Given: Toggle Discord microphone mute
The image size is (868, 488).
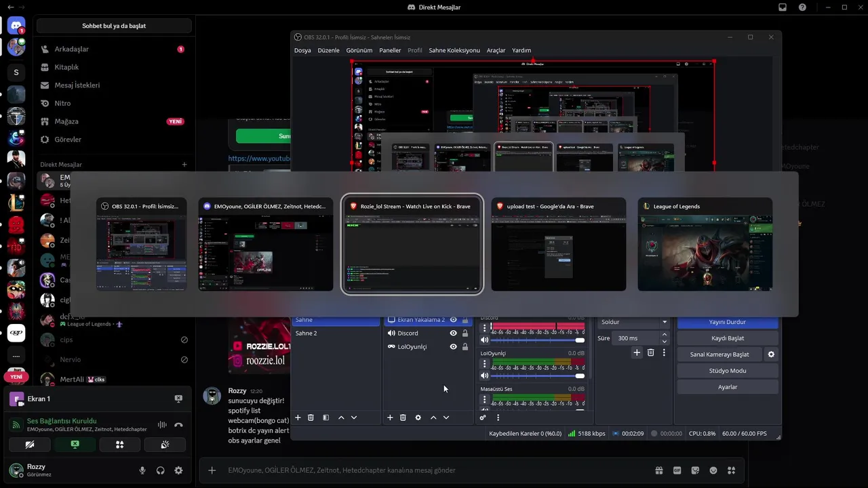Looking at the screenshot, I should pos(142,470).
